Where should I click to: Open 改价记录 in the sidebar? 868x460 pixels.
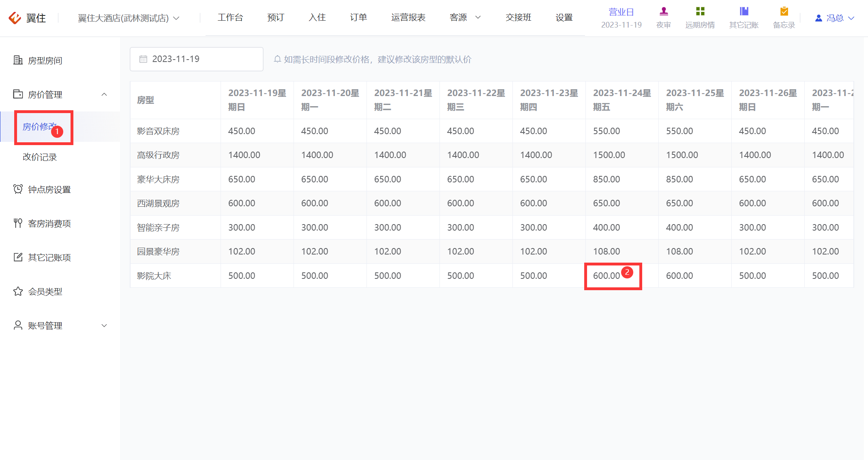(x=40, y=157)
